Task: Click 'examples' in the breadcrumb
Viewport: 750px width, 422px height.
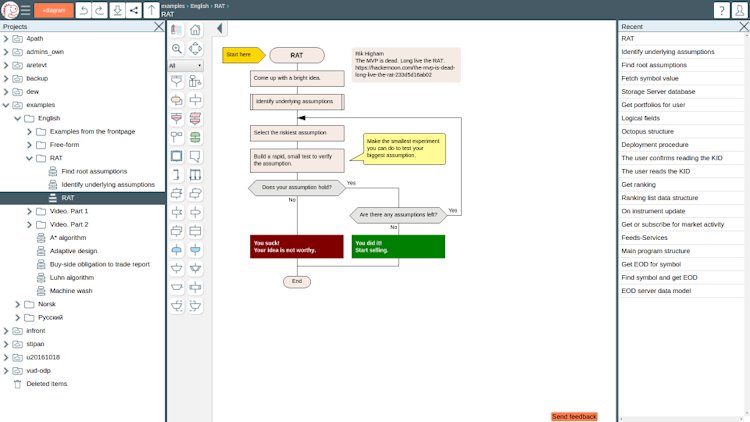Action: [x=173, y=6]
